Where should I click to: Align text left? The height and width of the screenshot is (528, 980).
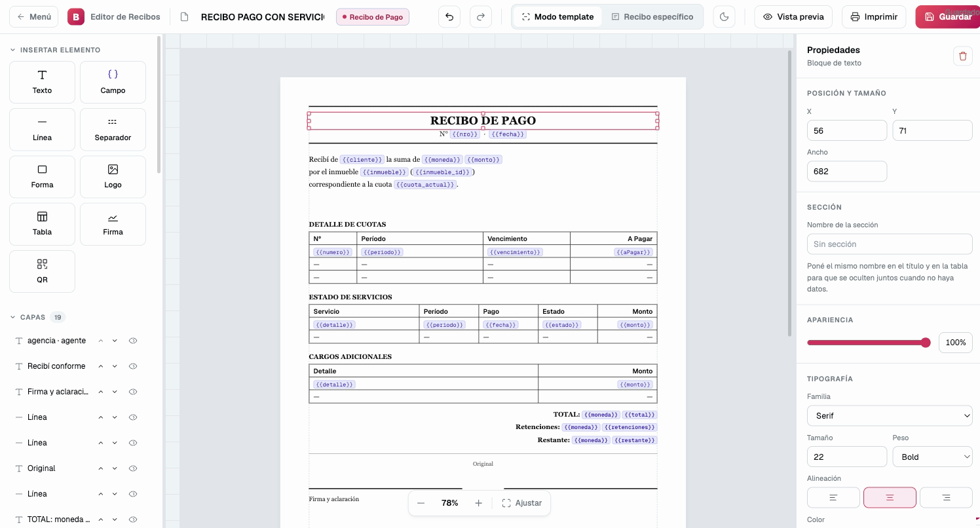point(833,498)
